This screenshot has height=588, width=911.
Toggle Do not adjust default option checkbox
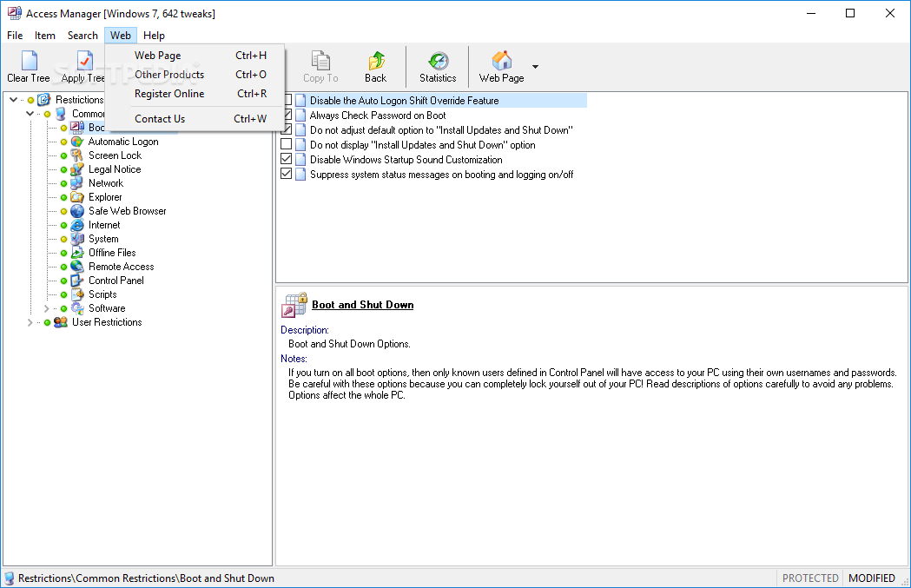(287, 129)
